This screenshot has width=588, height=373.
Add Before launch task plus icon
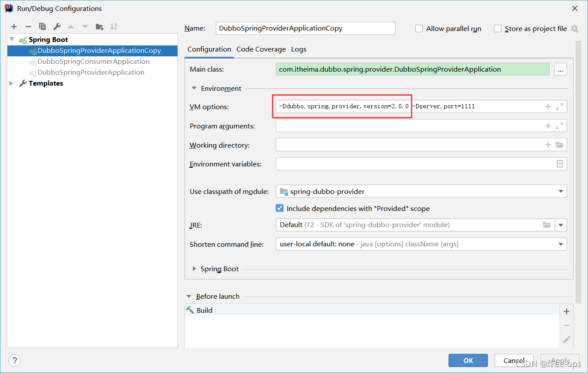point(567,311)
